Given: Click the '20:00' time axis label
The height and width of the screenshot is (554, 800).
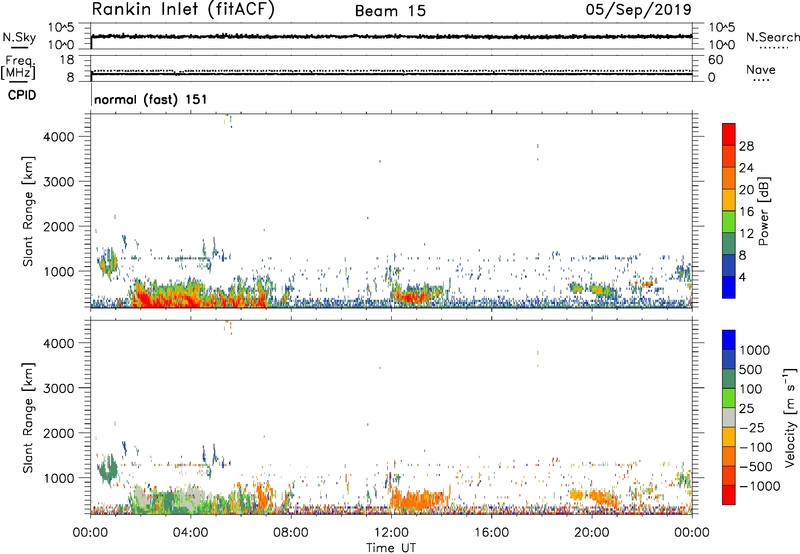Looking at the screenshot, I should coord(592,533).
